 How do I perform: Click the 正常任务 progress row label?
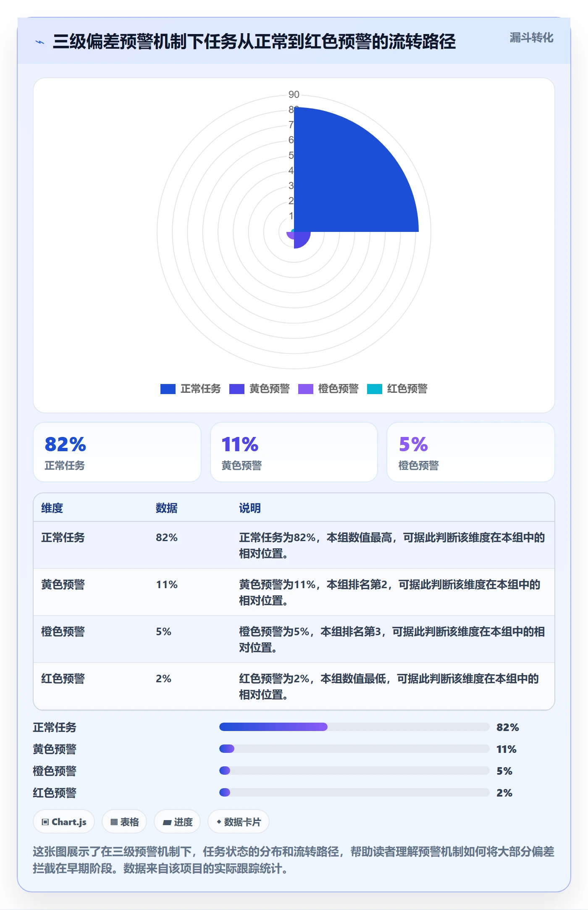click(x=55, y=727)
